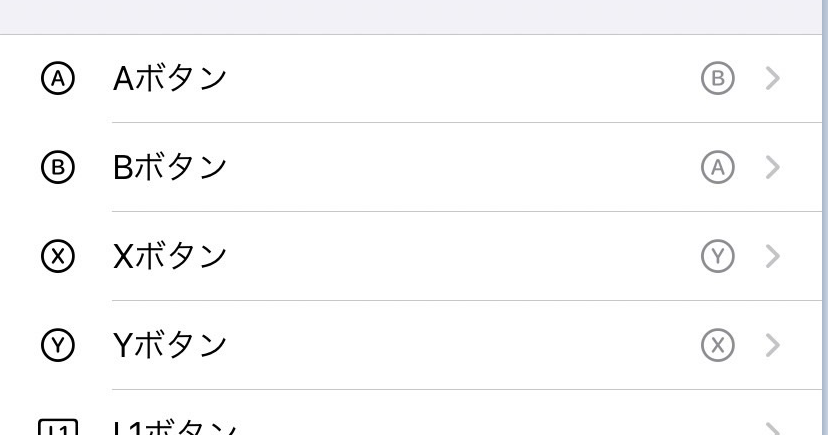Select the Yボタン text label
This screenshot has height=435, width=828.
170,346
